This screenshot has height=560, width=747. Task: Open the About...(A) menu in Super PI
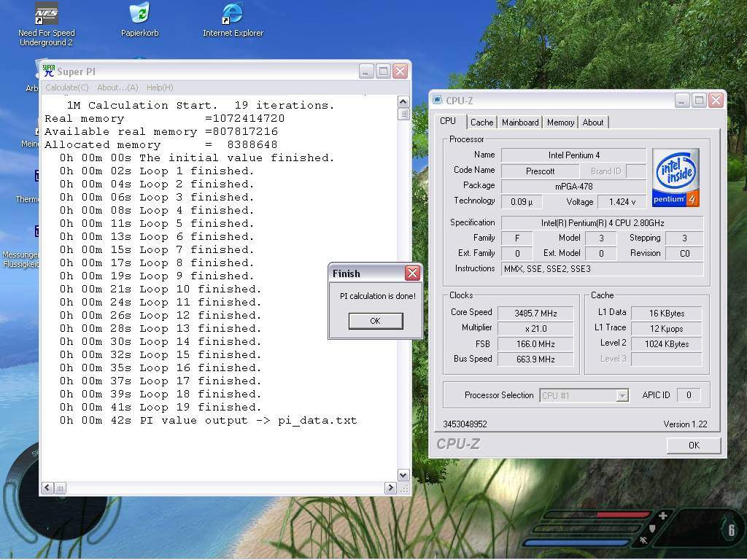(x=117, y=87)
